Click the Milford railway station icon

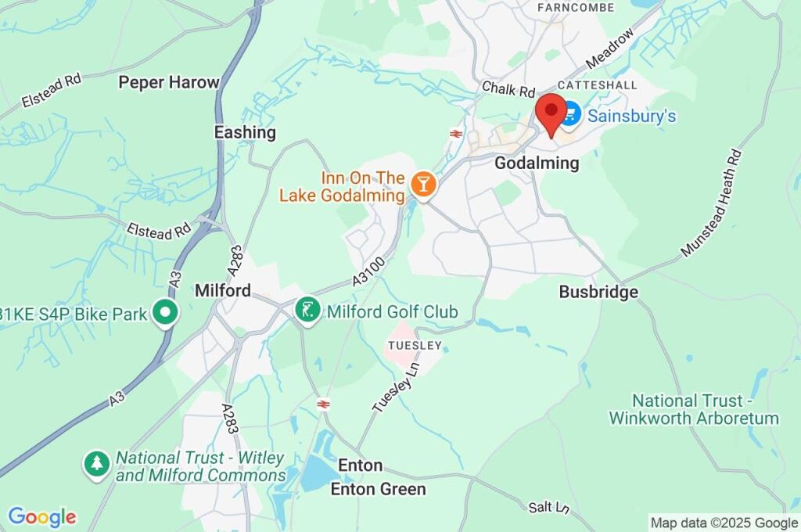(323, 404)
